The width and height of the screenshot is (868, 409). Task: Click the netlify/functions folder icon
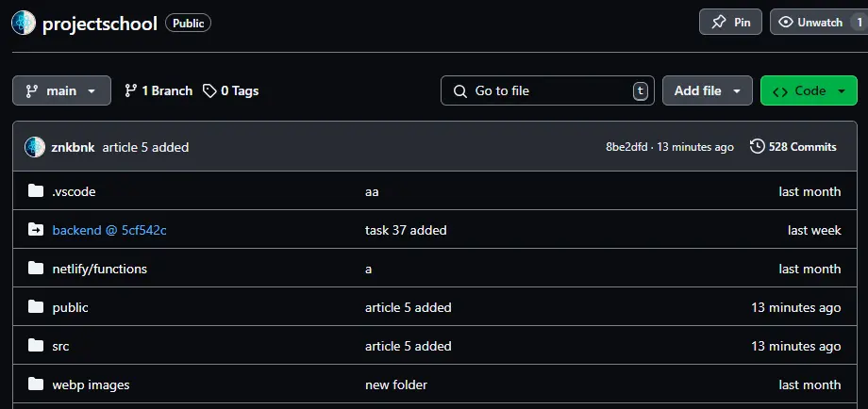click(36, 269)
